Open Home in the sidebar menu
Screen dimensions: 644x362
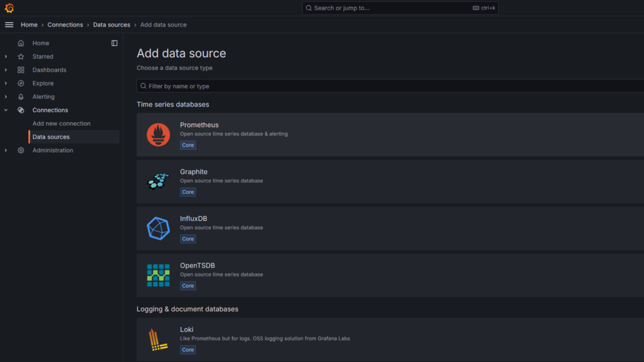click(41, 43)
